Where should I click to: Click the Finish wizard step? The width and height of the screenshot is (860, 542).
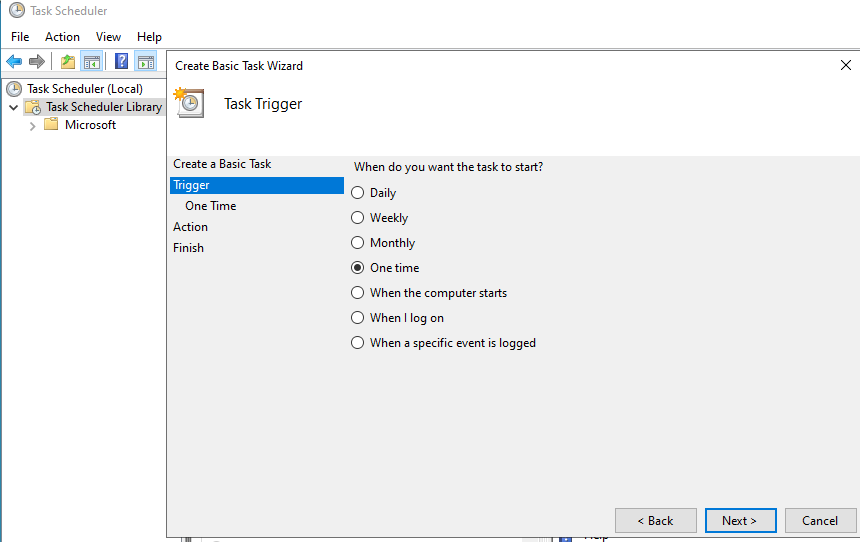click(x=188, y=247)
